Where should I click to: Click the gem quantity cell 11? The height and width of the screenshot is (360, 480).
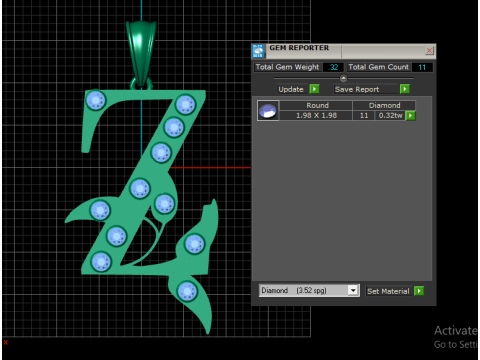tap(364, 116)
